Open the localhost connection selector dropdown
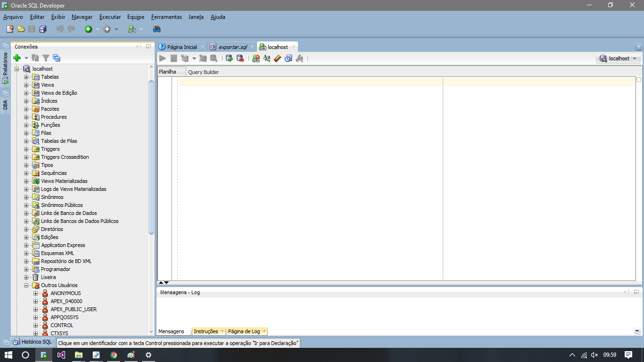The image size is (644, 362). pyautogui.click(x=618, y=58)
